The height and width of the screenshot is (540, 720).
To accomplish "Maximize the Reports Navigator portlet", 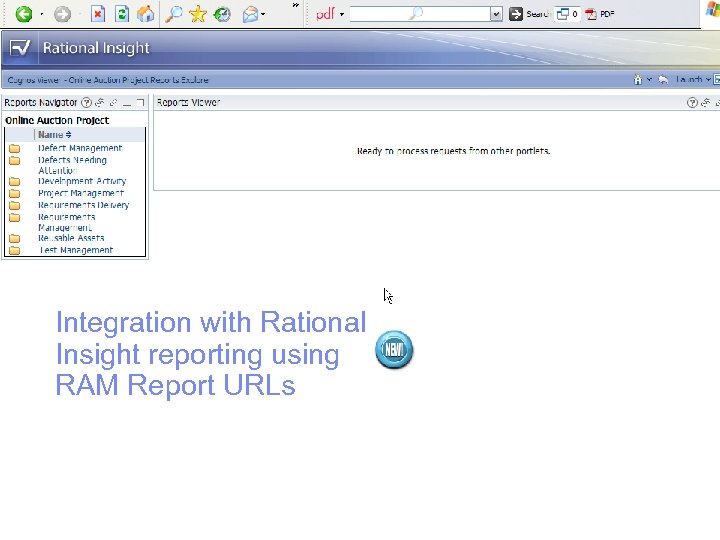I will pos(141,102).
